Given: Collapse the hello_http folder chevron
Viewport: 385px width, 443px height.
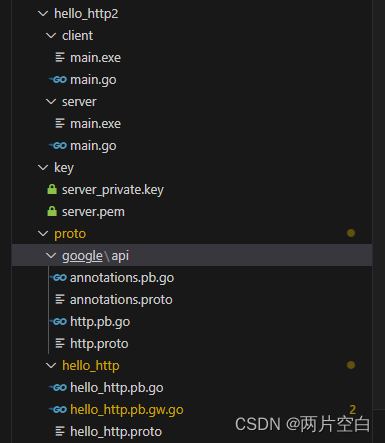Looking at the screenshot, I should tap(51, 366).
